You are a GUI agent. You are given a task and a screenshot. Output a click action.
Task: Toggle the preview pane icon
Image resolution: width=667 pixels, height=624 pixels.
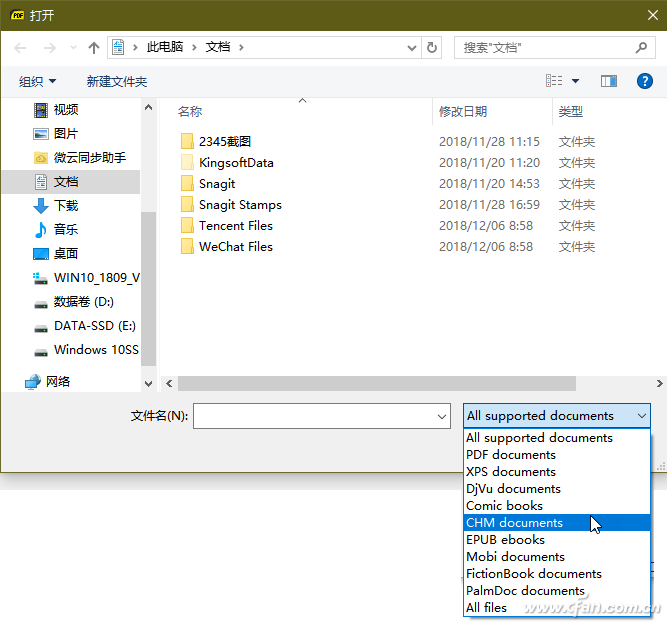[609, 81]
